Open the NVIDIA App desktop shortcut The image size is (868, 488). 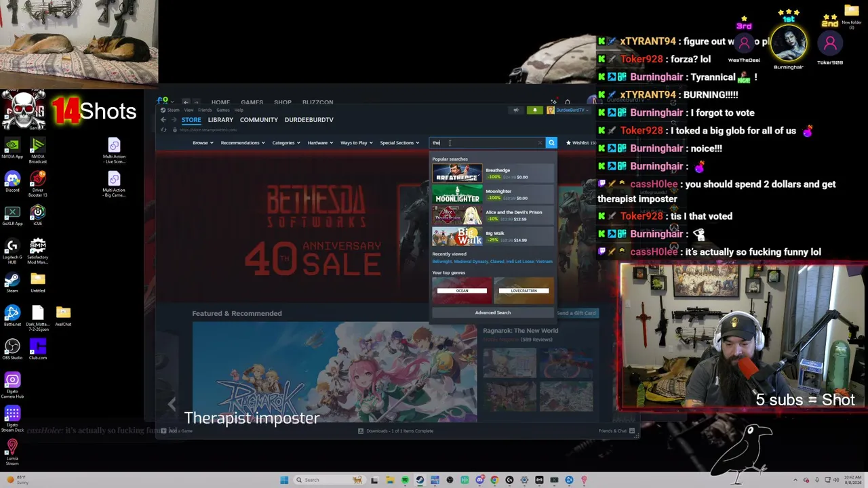click(12, 148)
